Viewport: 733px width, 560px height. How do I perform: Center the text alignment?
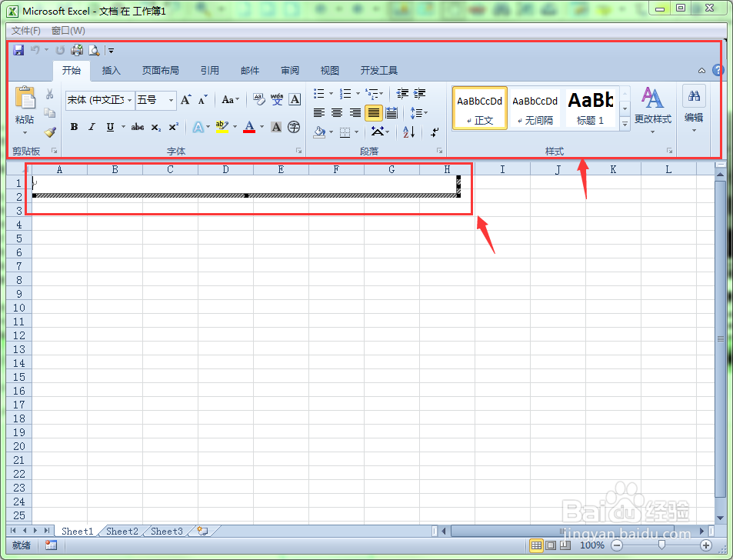point(337,112)
